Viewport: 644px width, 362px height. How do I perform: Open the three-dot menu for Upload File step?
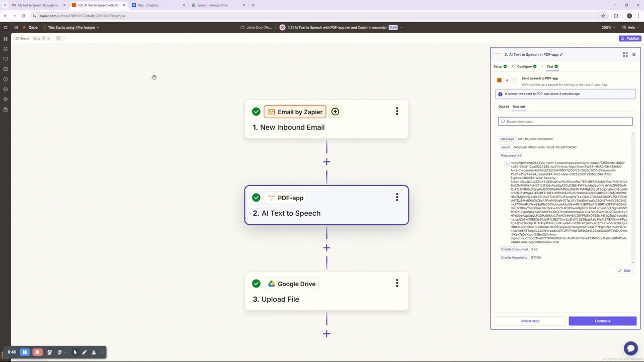coord(397,283)
